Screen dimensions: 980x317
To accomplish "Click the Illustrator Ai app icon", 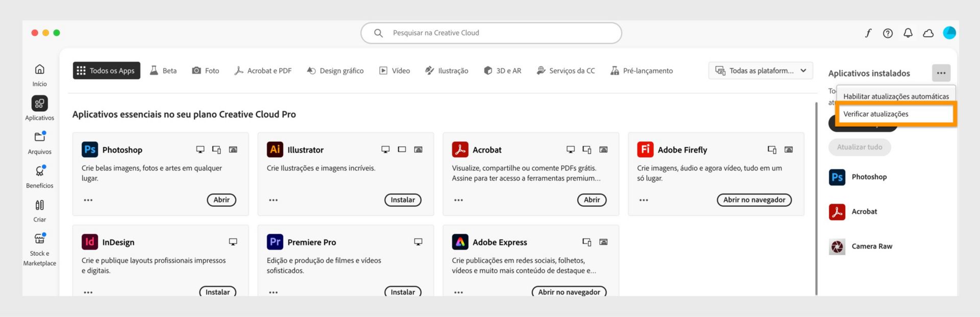I will [x=275, y=150].
